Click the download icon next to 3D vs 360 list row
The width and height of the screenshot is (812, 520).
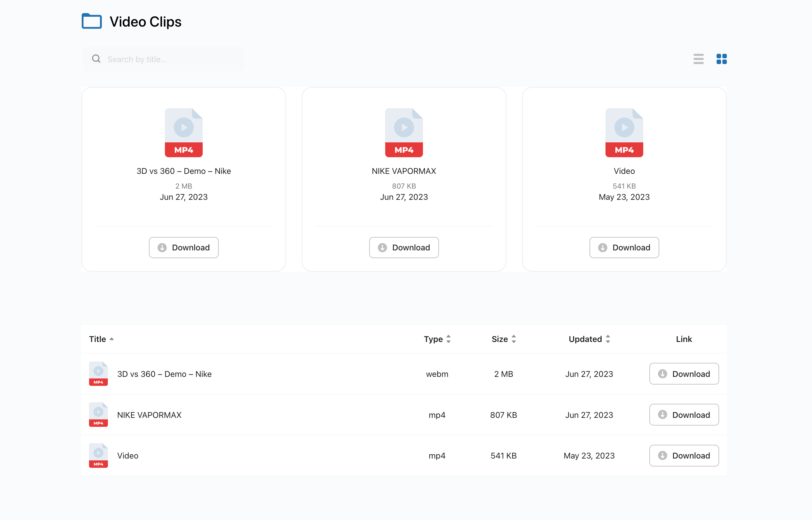[662, 373]
